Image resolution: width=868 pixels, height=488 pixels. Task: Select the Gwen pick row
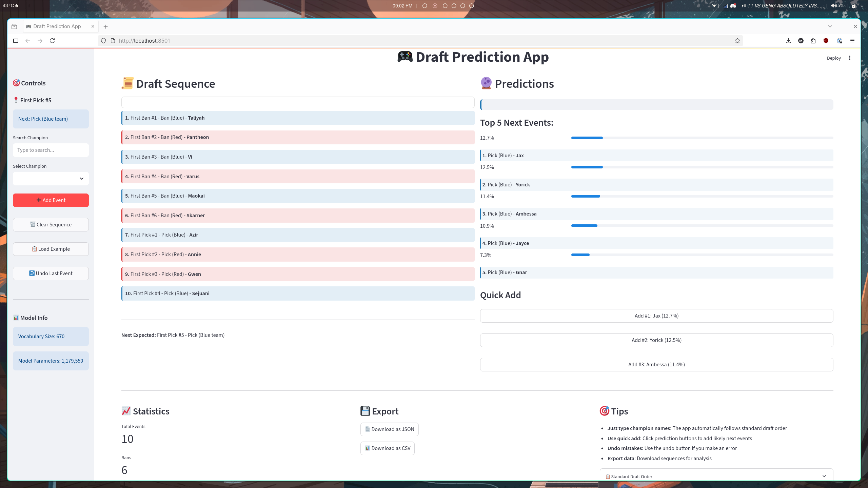coord(298,274)
